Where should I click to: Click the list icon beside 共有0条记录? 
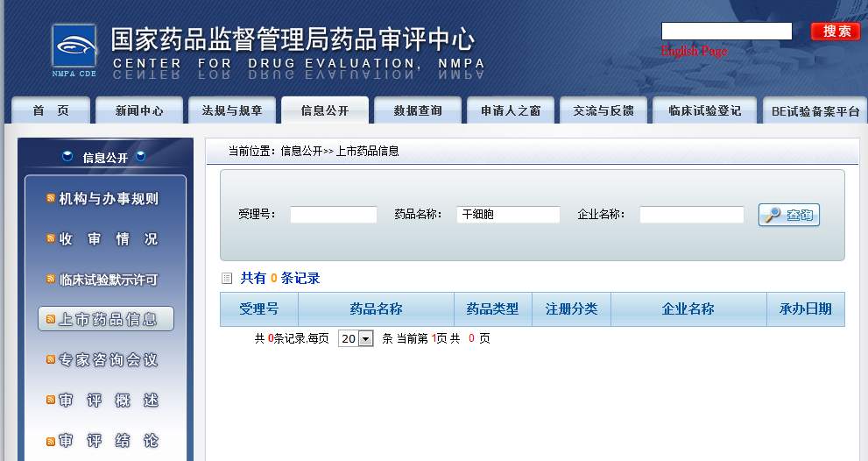(x=226, y=278)
